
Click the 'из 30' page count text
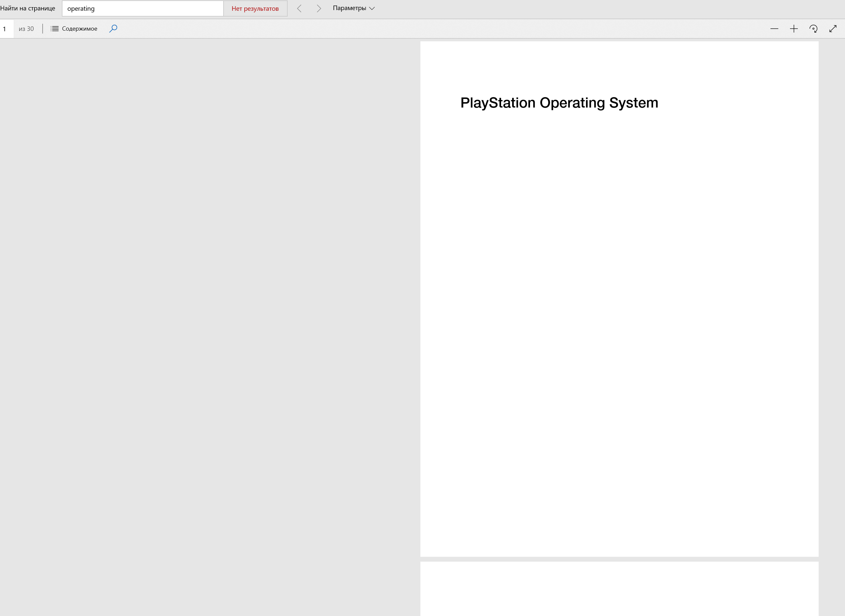(26, 29)
